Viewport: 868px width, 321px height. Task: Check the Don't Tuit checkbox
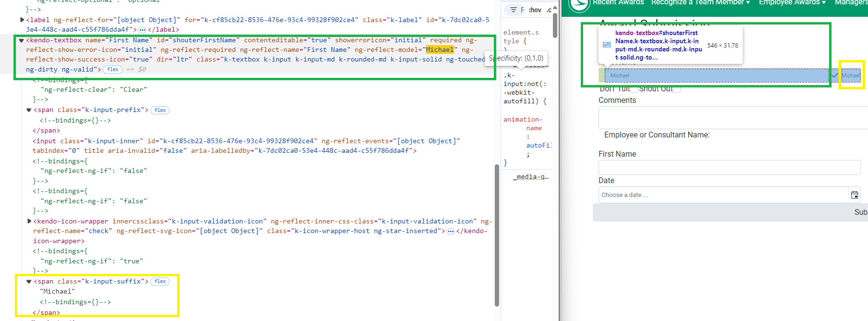[x=634, y=89]
